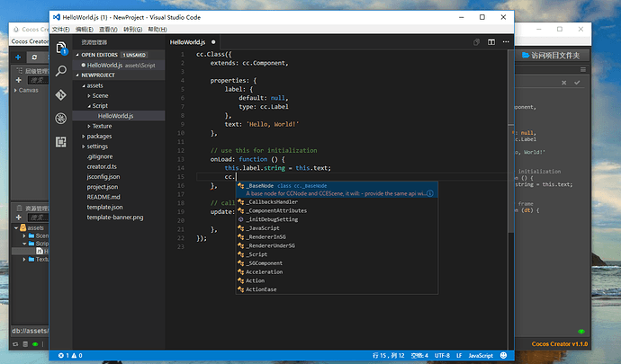
Task: Open the Debug view in activity bar
Action: (61, 118)
